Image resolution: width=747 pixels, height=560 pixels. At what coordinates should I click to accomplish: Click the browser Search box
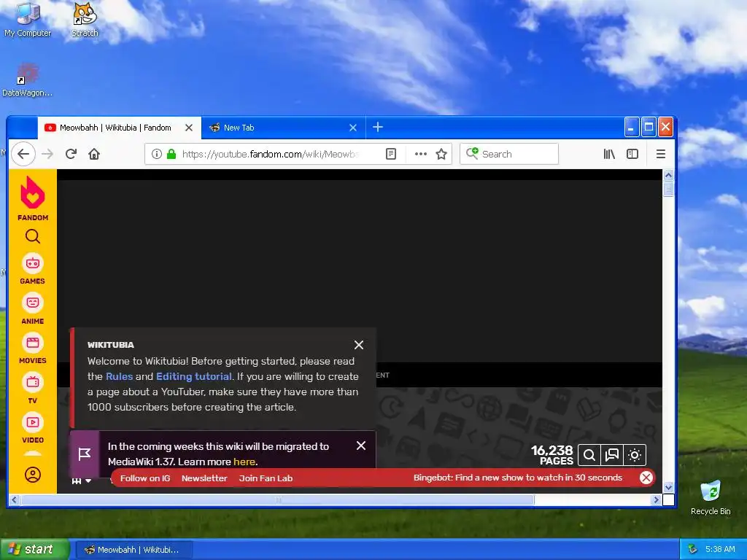tap(508, 154)
